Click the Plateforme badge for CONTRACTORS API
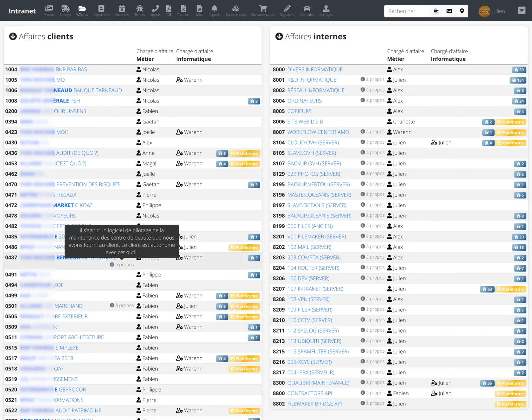532x420 pixels. tap(510, 394)
